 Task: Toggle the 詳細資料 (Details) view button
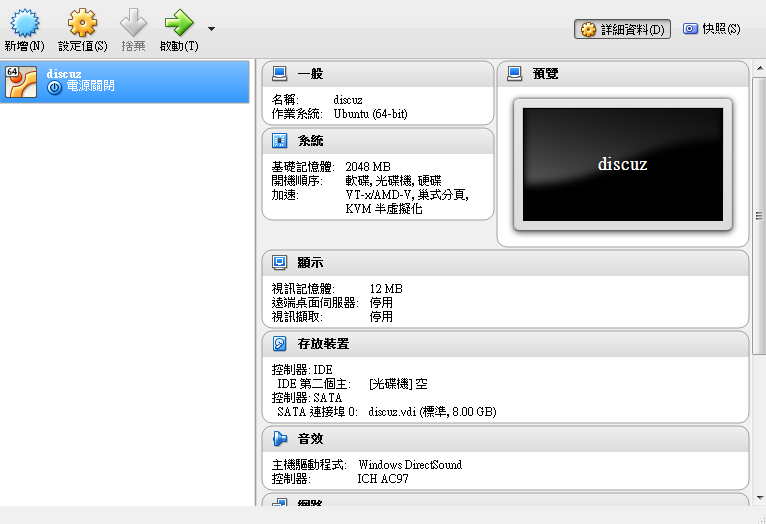622,29
